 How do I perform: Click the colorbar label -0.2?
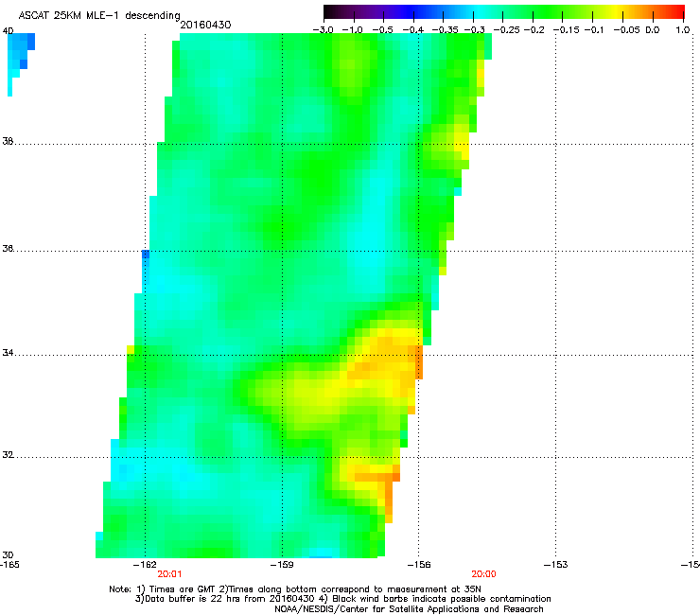click(534, 29)
